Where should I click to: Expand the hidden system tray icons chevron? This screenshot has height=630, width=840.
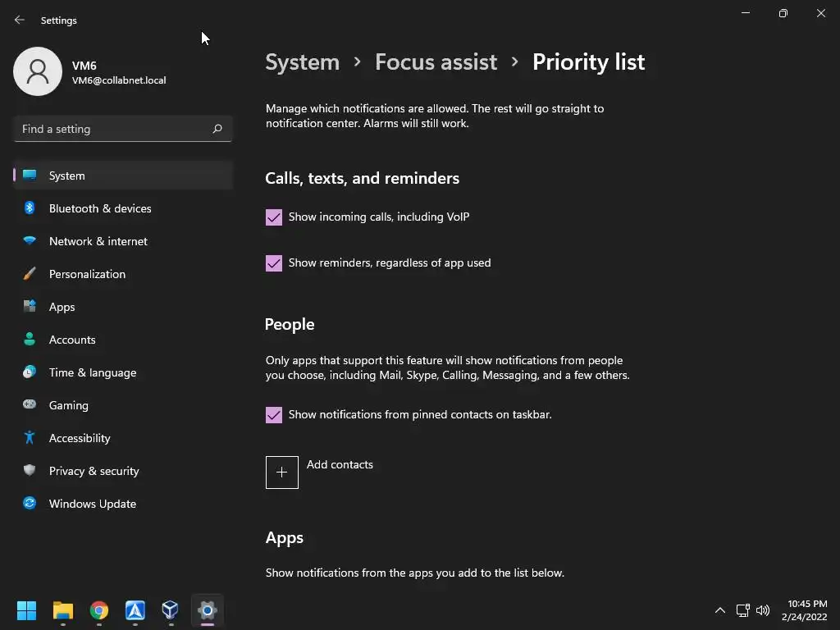point(720,610)
